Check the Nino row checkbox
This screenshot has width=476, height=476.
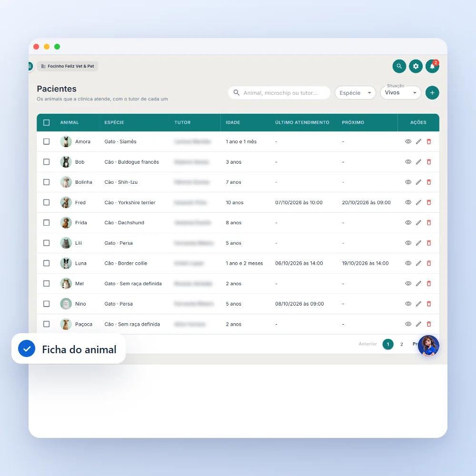tap(47, 304)
